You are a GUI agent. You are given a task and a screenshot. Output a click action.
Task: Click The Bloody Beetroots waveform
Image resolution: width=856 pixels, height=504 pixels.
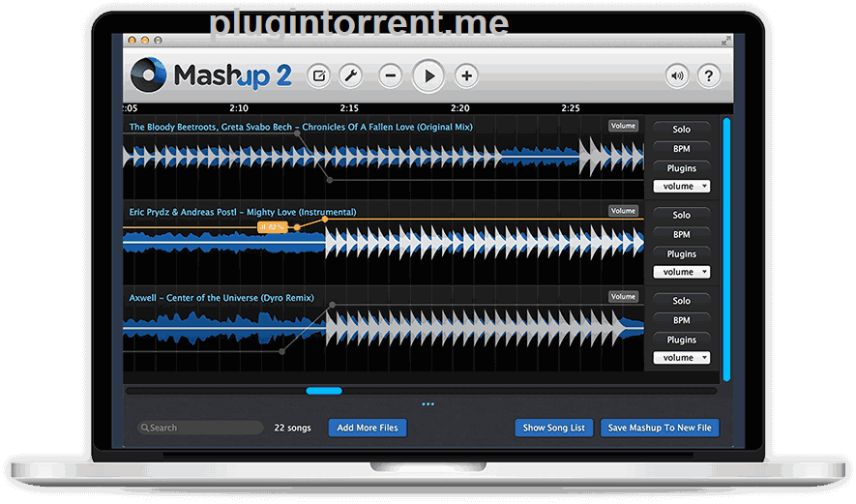tap(383, 157)
